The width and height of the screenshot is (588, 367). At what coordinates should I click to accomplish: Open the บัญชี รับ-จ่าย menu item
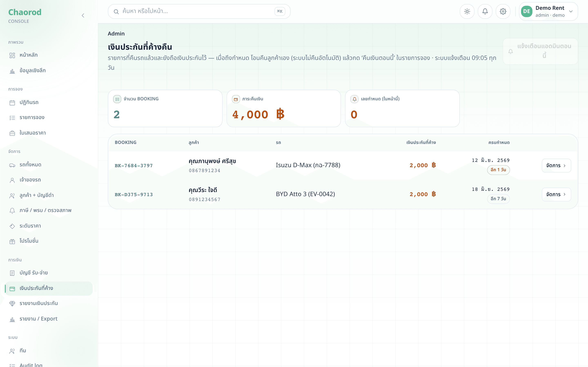[49, 273]
